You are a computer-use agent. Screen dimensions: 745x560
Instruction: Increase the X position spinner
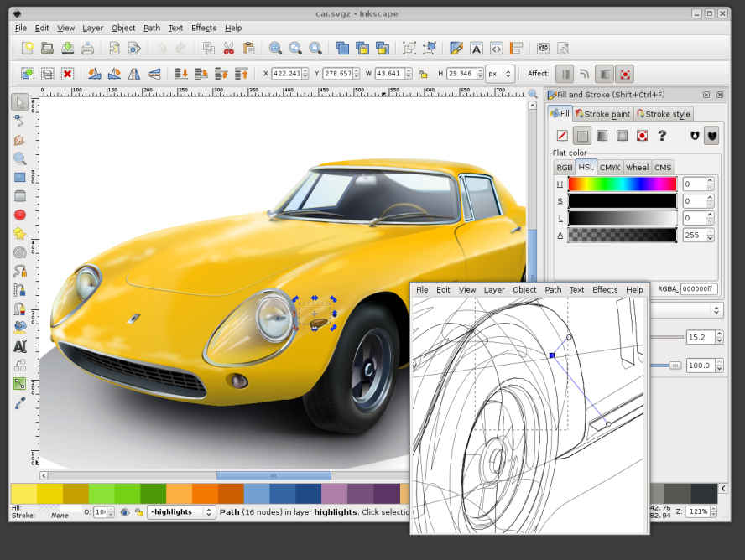(x=305, y=70)
